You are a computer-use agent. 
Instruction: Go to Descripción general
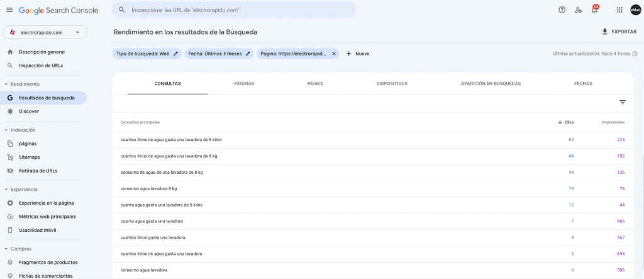pos(42,52)
